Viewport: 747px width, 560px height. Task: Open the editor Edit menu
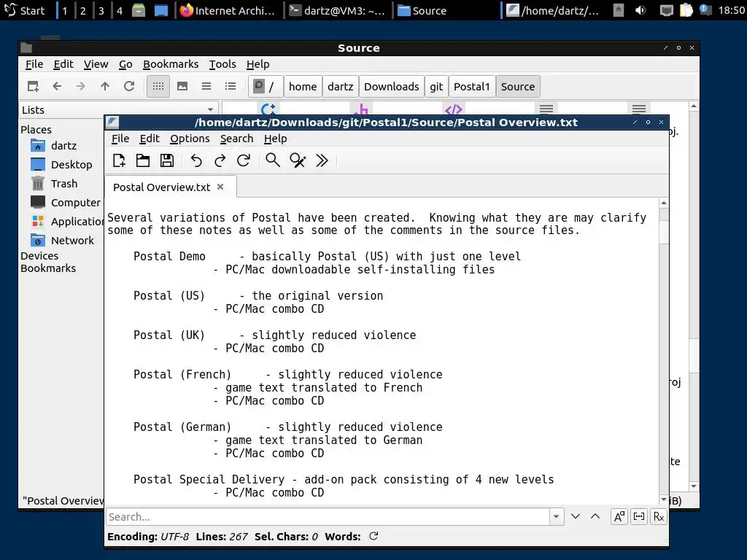point(149,139)
